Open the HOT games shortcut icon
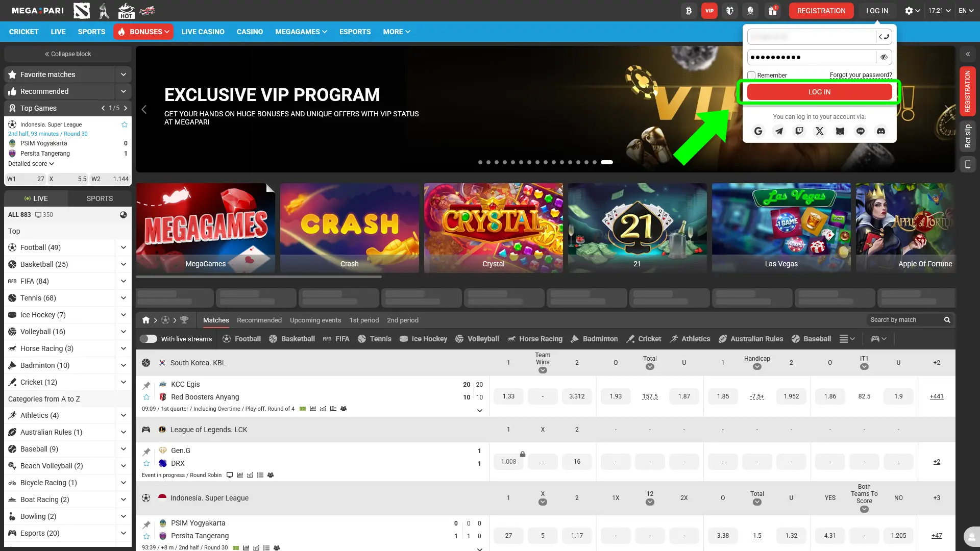Image resolution: width=980 pixels, height=551 pixels. coord(126,11)
